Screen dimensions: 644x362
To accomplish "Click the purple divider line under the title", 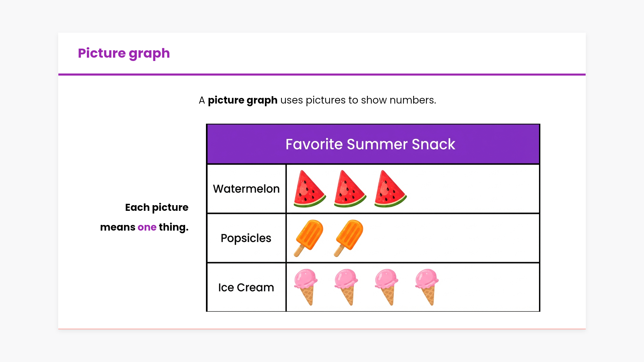I will tap(322, 74).
